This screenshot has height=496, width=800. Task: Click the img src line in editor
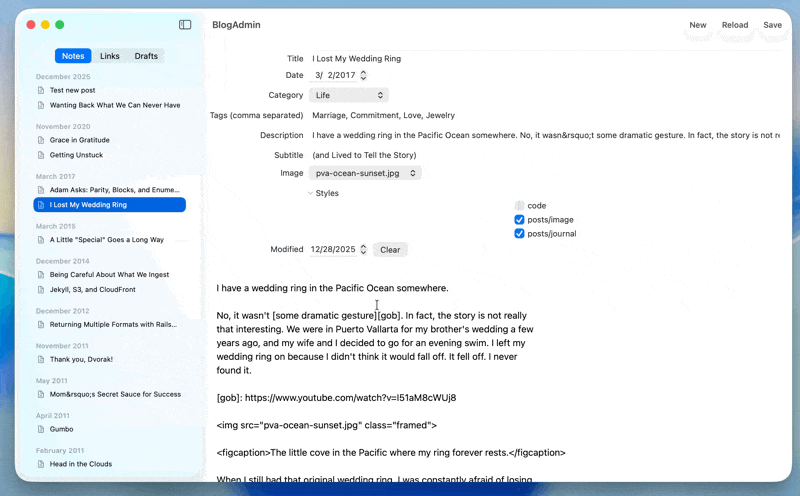327,425
